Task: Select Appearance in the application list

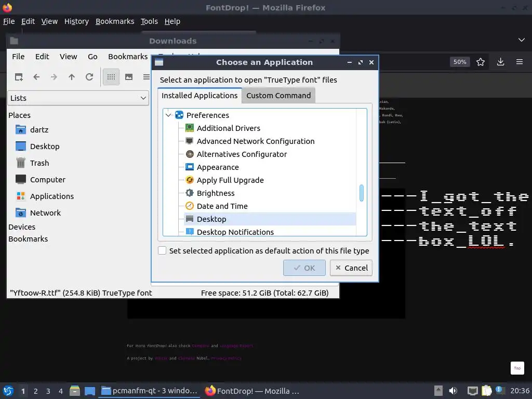Action: point(270,167)
